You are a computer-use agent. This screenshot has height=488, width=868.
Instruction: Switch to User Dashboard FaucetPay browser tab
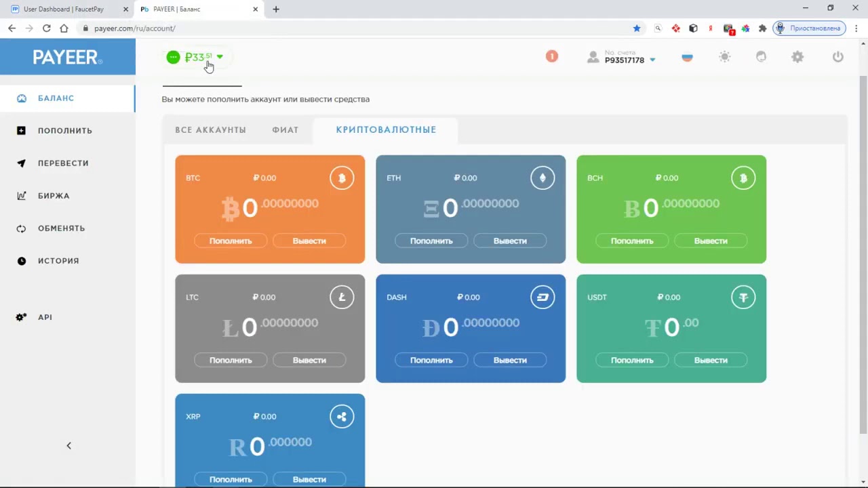click(x=68, y=9)
